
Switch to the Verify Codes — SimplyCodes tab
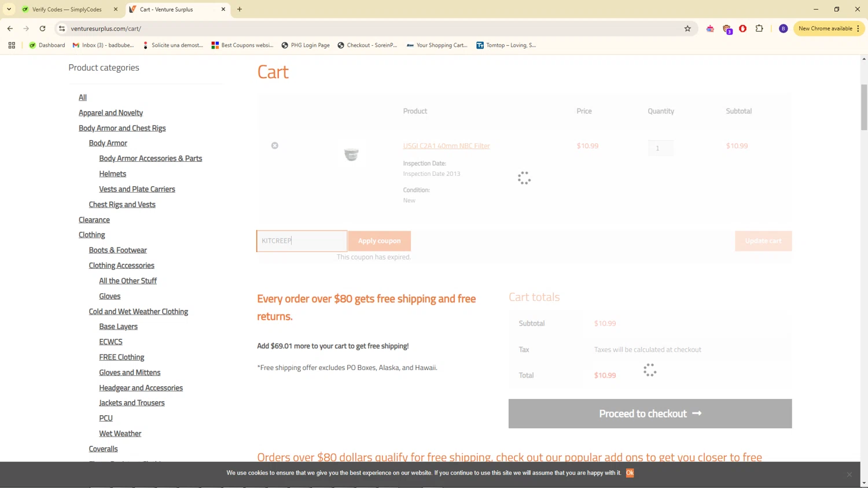(x=67, y=9)
